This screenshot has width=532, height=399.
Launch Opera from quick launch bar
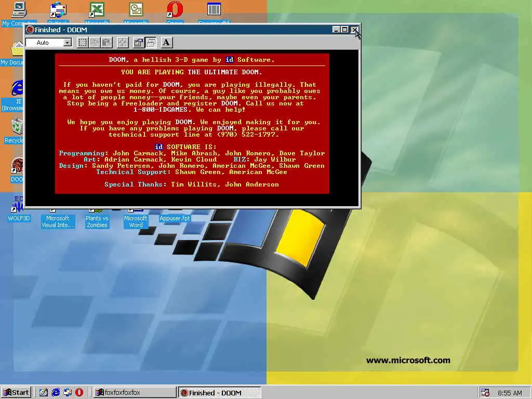(79, 393)
